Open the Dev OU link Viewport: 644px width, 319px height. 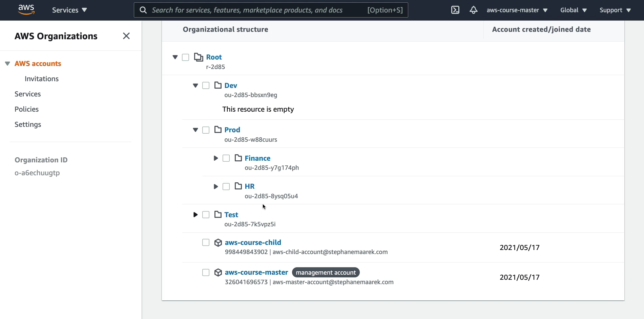point(231,86)
